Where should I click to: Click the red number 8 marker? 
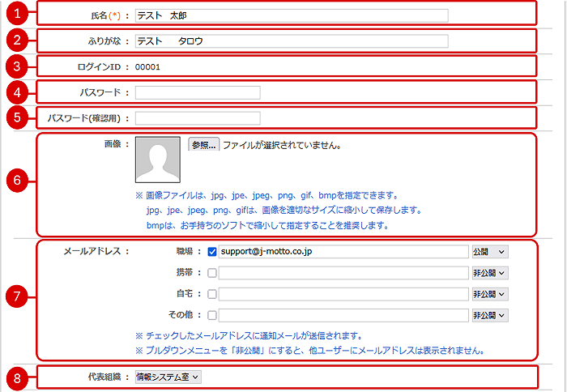pos(17,376)
